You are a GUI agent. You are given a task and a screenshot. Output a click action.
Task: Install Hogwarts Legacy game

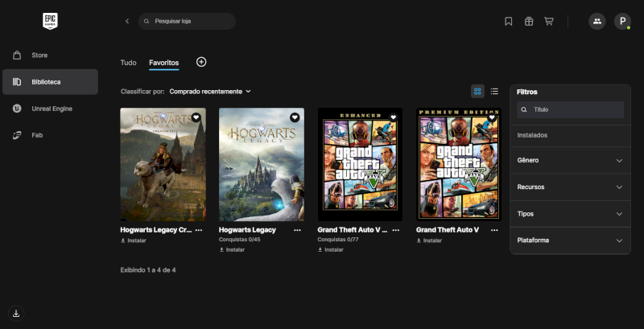232,250
